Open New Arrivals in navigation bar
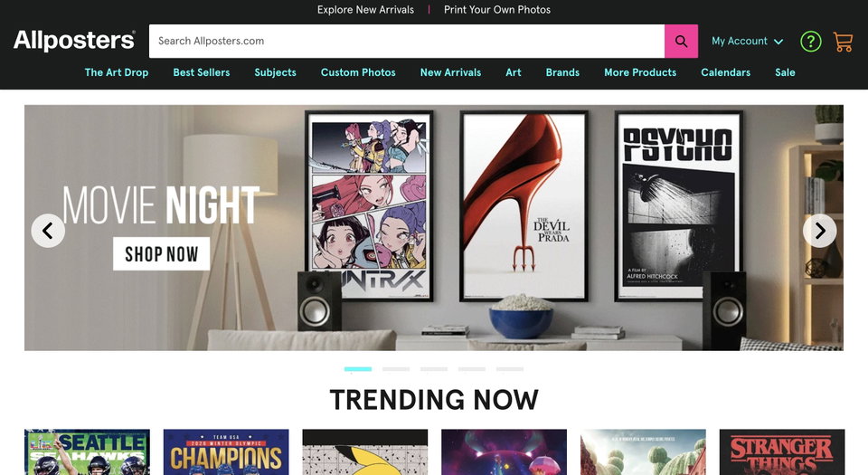 [x=450, y=72]
